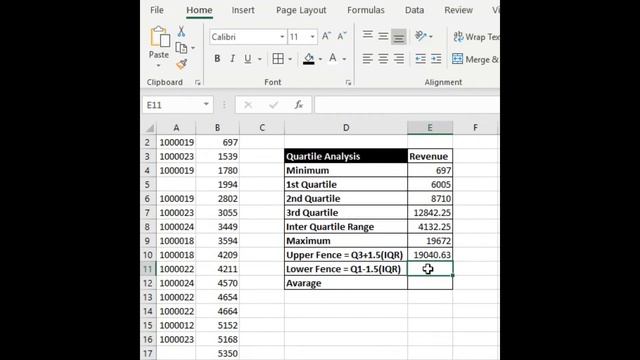The width and height of the screenshot is (640, 360).
Task: Click the Decrease Indent icon
Action: pos(420,59)
